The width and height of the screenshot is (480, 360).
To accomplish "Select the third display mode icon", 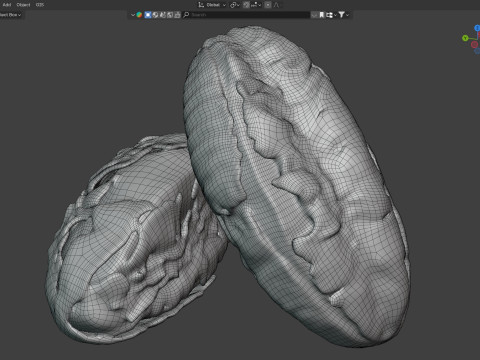I will [x=163, y=15].
